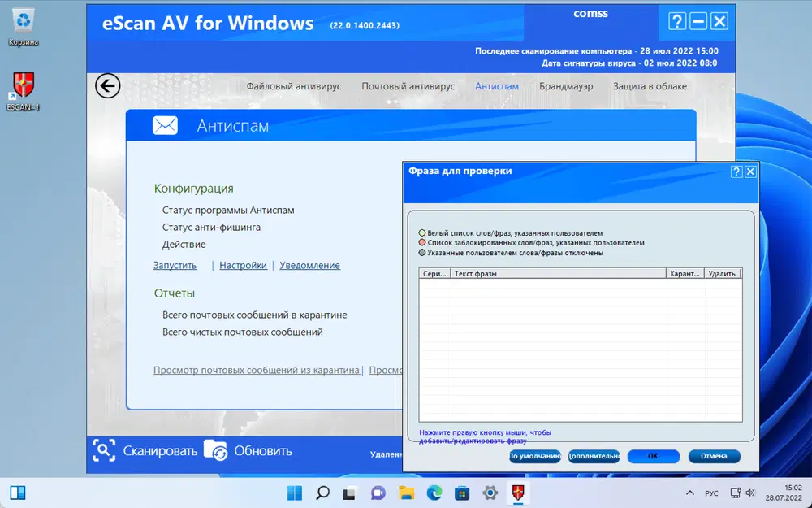Launch Microsoft Edge from the taskbar
The image size is (812, 508).
click(434, 493)
